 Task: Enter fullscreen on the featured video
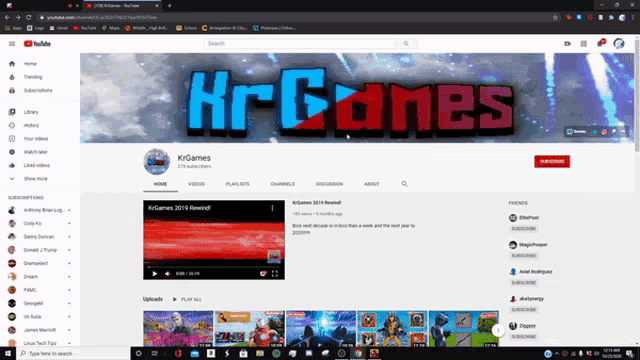click(275, 273)
